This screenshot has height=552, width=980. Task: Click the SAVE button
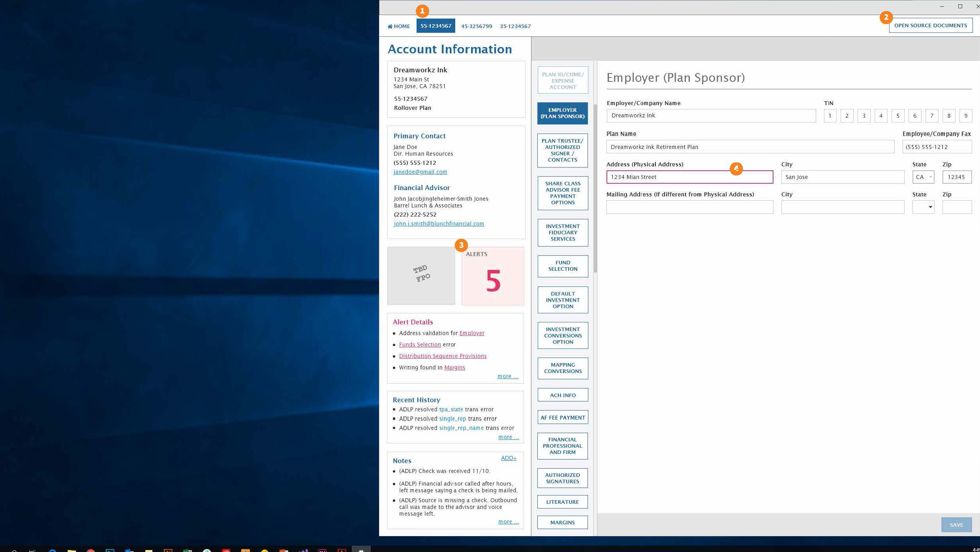pyautogui.click(x=956, y=525)
